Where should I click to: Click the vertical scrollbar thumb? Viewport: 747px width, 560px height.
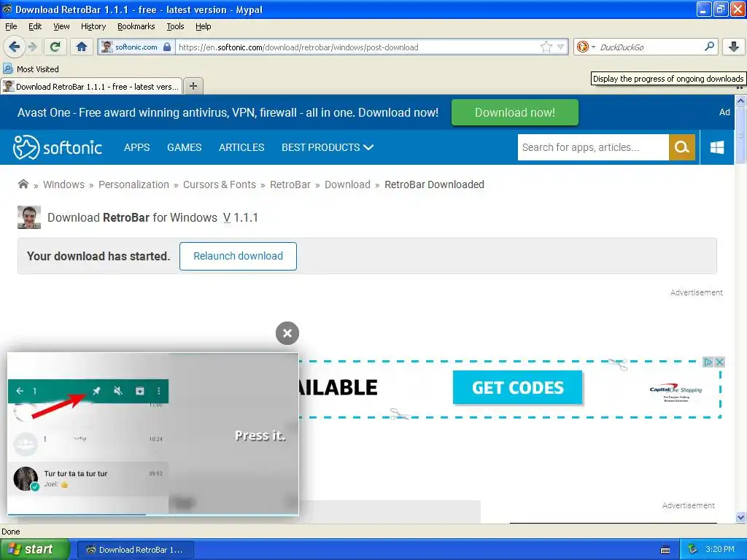(x=740, y=135)
